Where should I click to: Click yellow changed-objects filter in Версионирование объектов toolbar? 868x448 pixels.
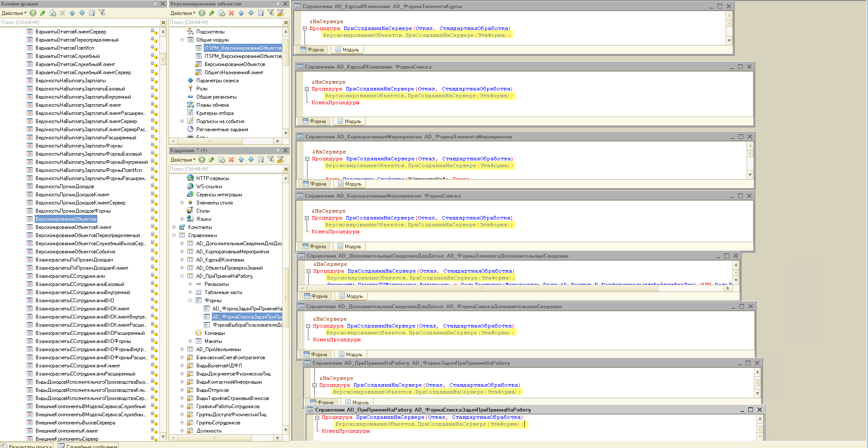[280, 13]
